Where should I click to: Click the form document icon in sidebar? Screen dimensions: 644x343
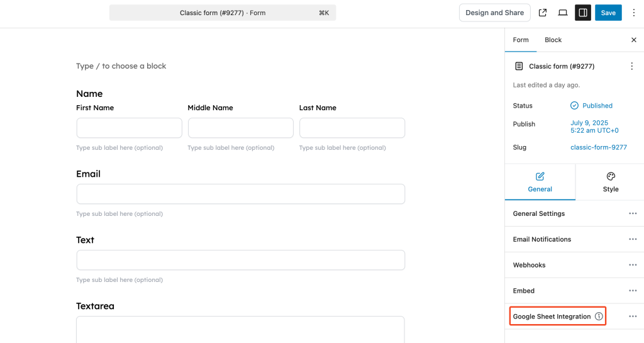click(x=519, y=66)
